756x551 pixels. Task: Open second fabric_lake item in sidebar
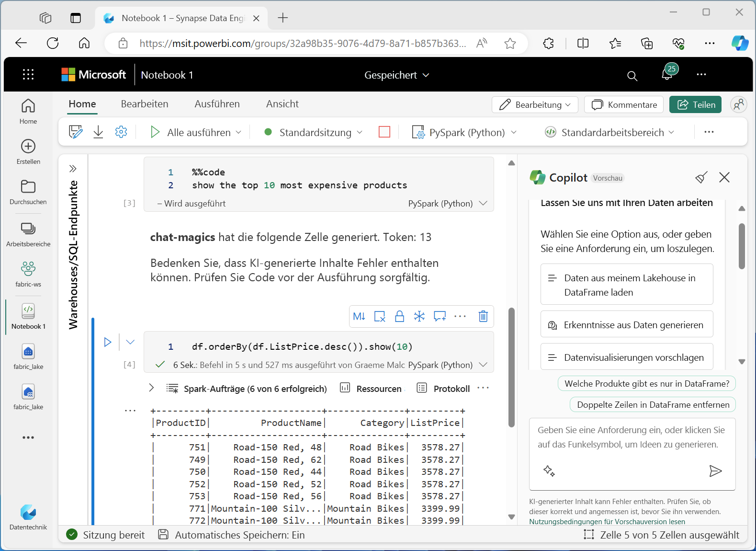point(28,397)
